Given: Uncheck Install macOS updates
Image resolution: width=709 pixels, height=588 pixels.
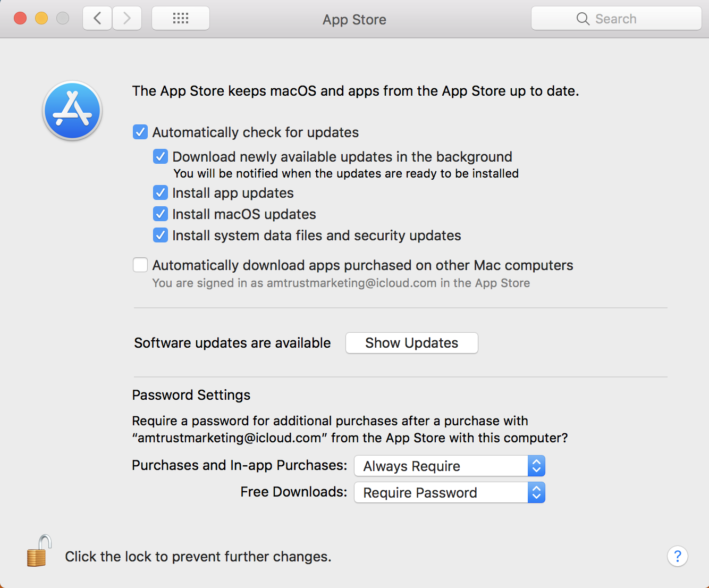Looking at the screenshot, I should pos(161,214).
